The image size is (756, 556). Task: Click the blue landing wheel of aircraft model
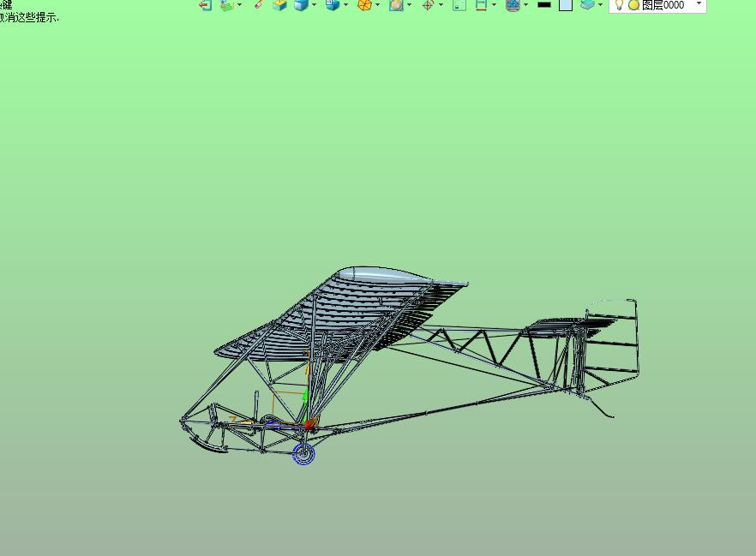(303, 454)
